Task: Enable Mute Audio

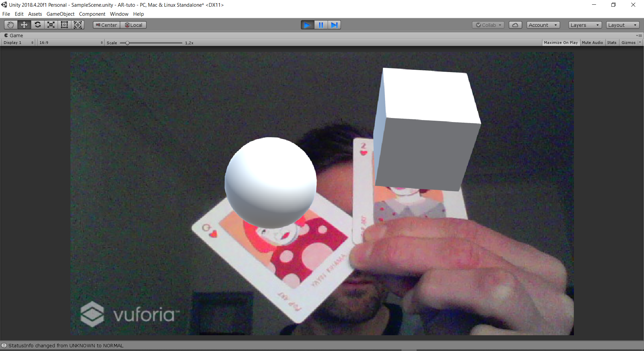Action: click(592, 43)
